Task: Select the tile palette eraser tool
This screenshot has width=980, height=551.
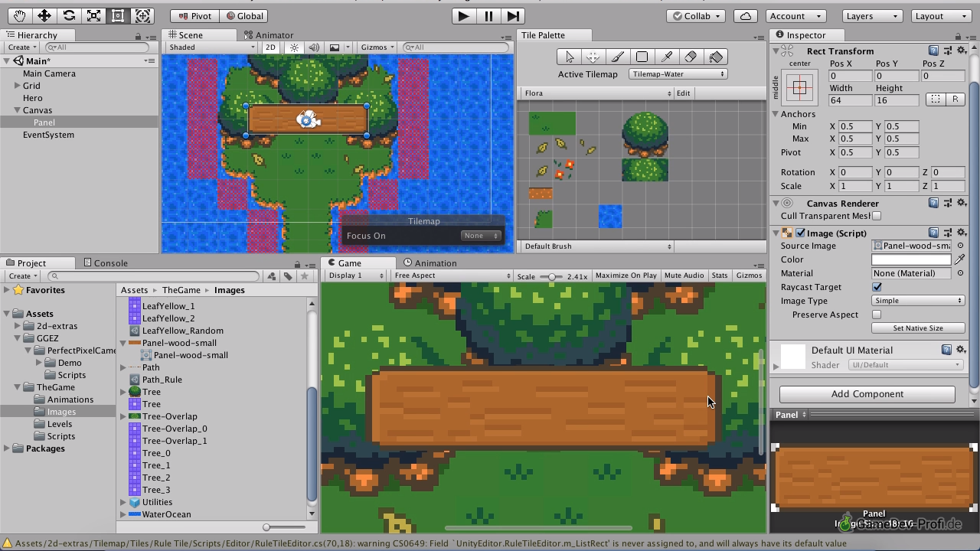Action: click(x=691, y=57)
